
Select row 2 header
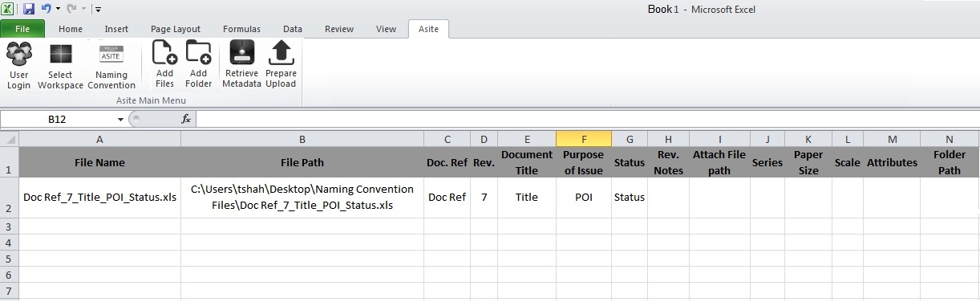(9, 198)
